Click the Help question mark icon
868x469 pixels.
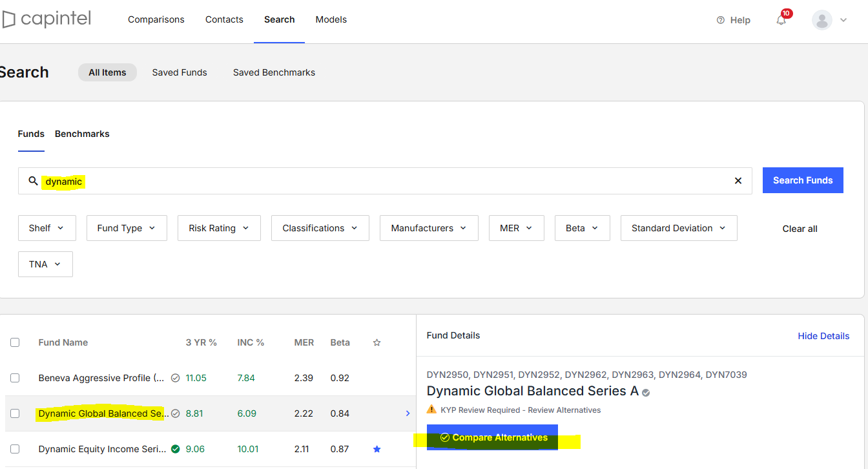[x=721, y=20]
